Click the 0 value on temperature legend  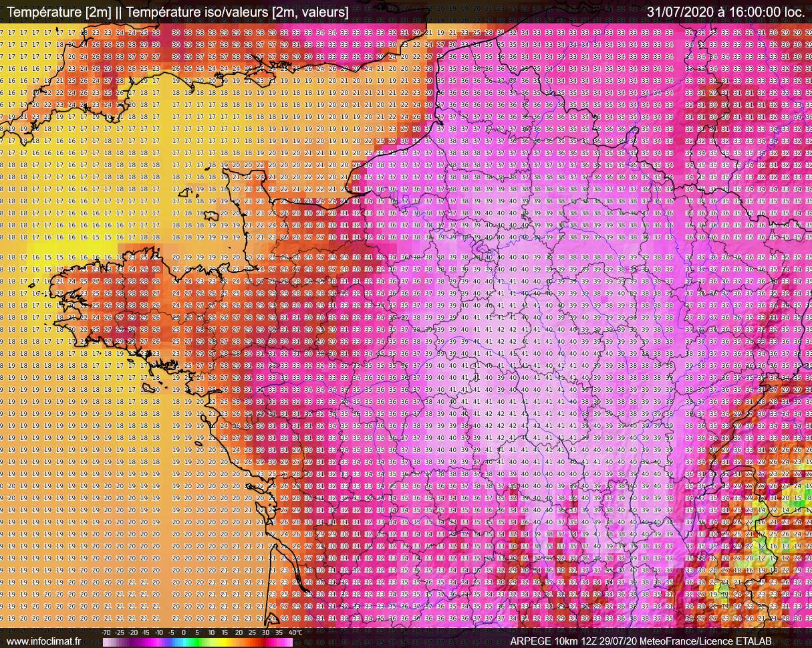pyautogui.click(x=184, y=633)
